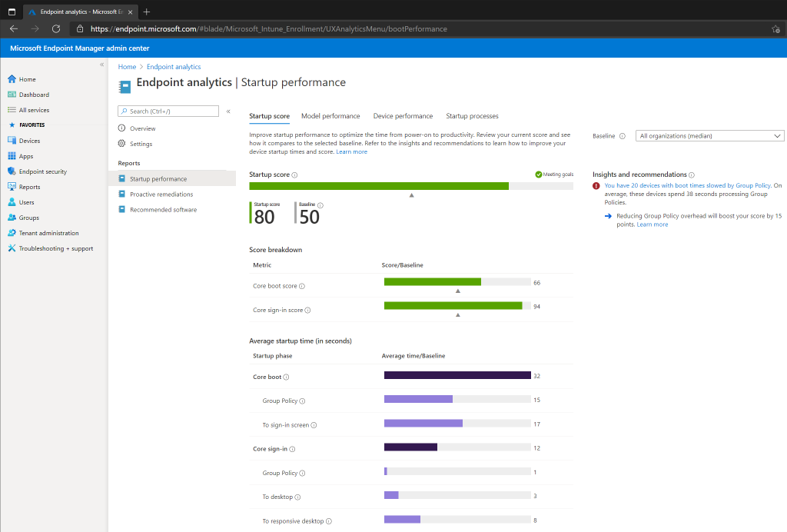Open the Baseline All organizations dropdown
Image resolution: width=787 pixels, height=532 pixels.
click(x=709, y=136)
